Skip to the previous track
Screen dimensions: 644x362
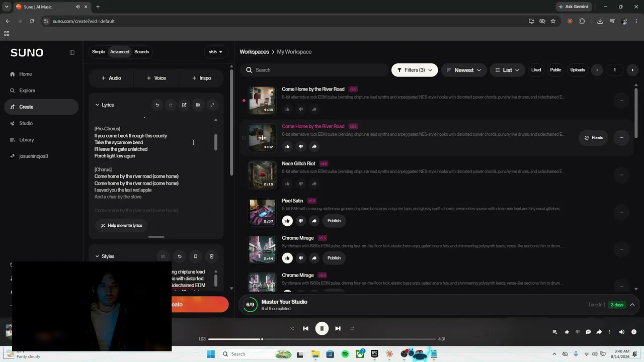pos(305,328)
